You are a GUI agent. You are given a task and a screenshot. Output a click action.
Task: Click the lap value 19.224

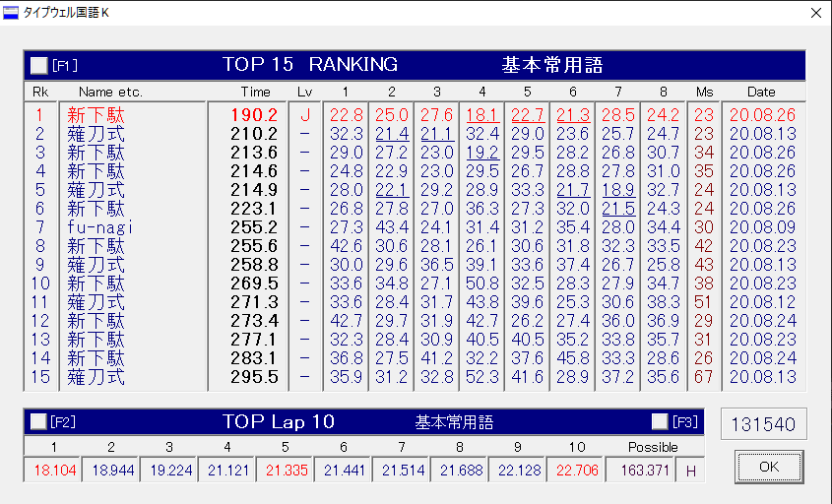pyautogui.click(x=171, y=471)
